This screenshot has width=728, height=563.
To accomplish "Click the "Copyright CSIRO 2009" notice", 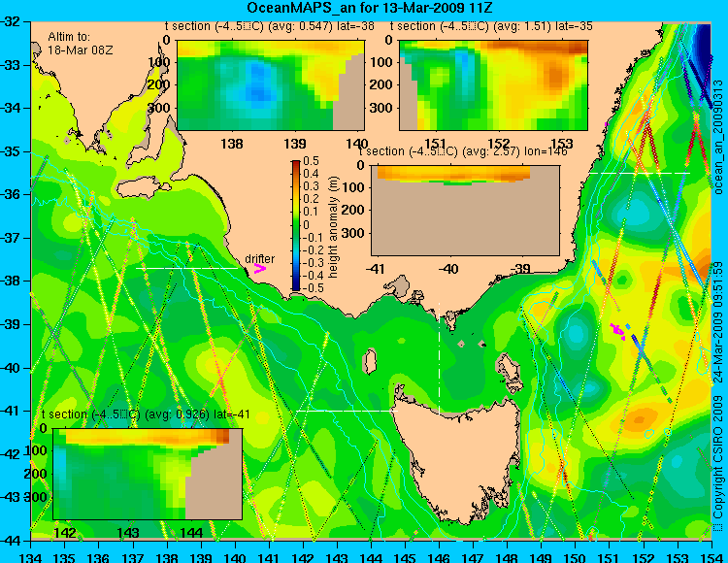I will coord(718,464).
